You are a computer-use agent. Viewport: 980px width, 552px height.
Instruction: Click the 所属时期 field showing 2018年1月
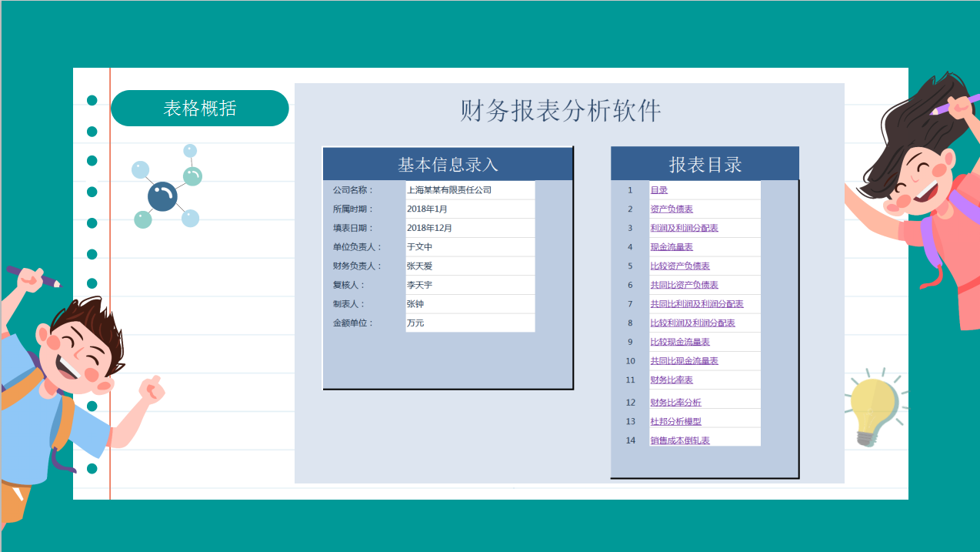tap(470, 209)
